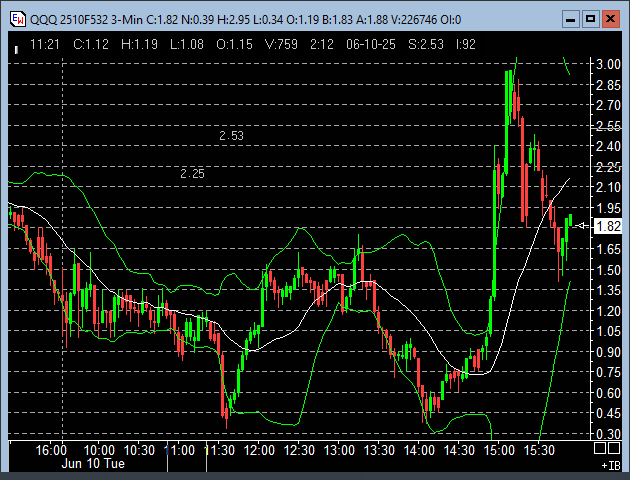630x480 pixels.
Task: Click the 11:21 cursor time readout
Action: [x=45, y=44]
